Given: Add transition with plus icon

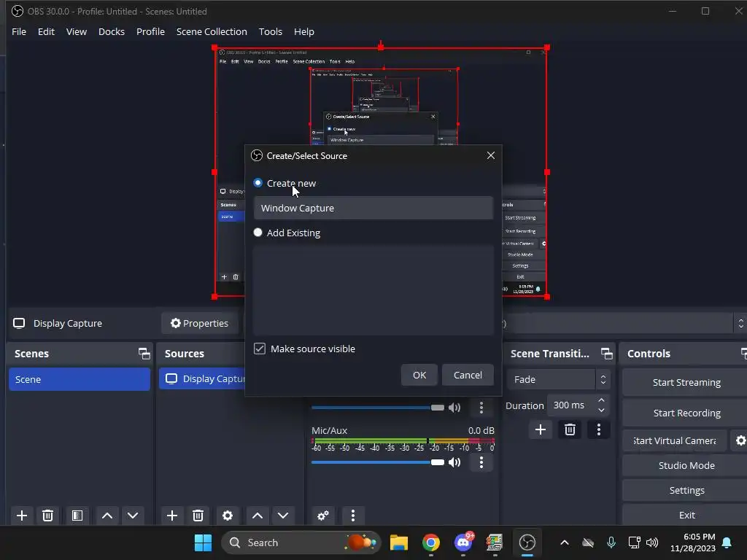Looking at the screenshot, I should click(x=541, y=429).
